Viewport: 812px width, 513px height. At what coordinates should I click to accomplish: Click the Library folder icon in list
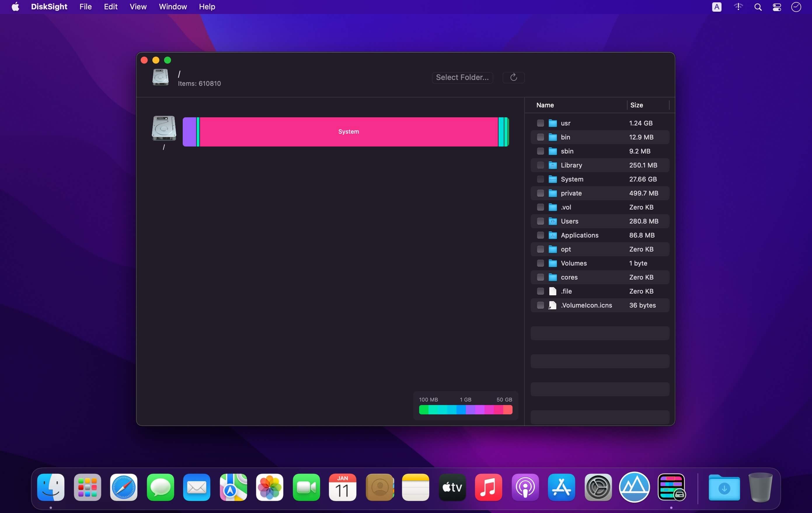coord(552,165)
